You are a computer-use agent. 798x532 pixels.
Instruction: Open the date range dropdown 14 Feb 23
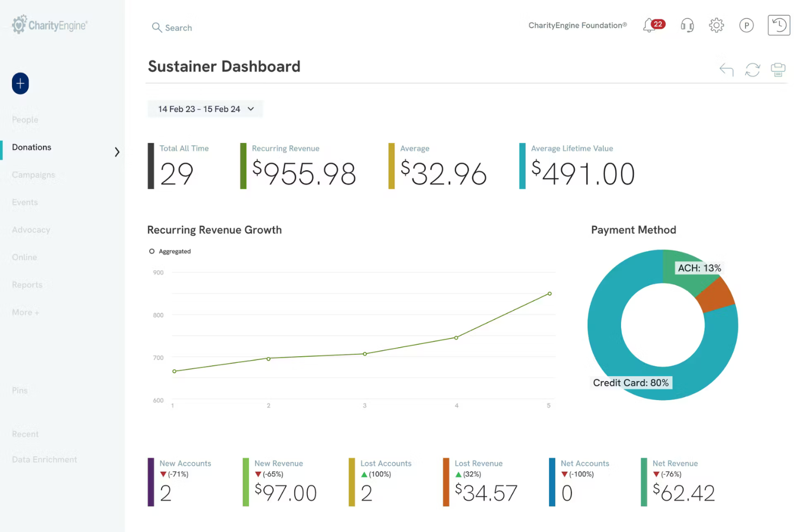(x=205, y=109)
